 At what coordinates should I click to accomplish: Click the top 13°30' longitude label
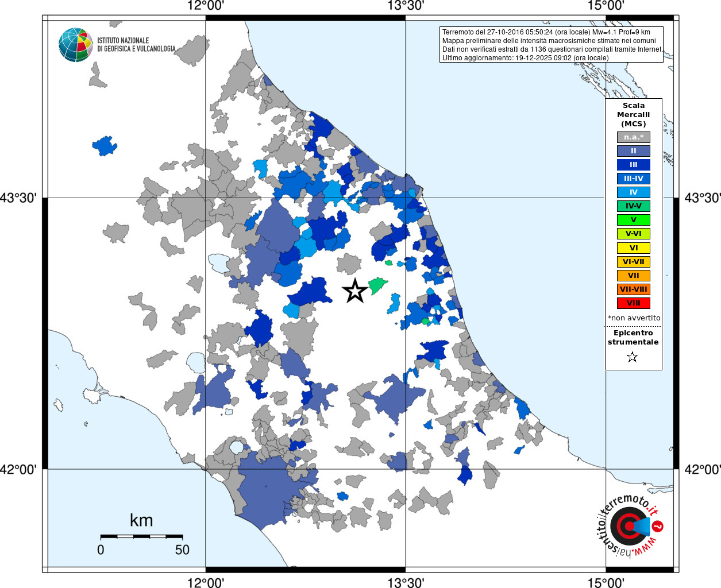(406, 6)
